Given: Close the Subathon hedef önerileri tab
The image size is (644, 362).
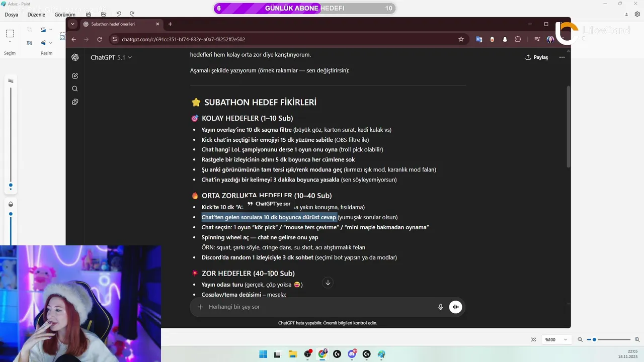Looking at the screenshot, I should click(157, 24).
